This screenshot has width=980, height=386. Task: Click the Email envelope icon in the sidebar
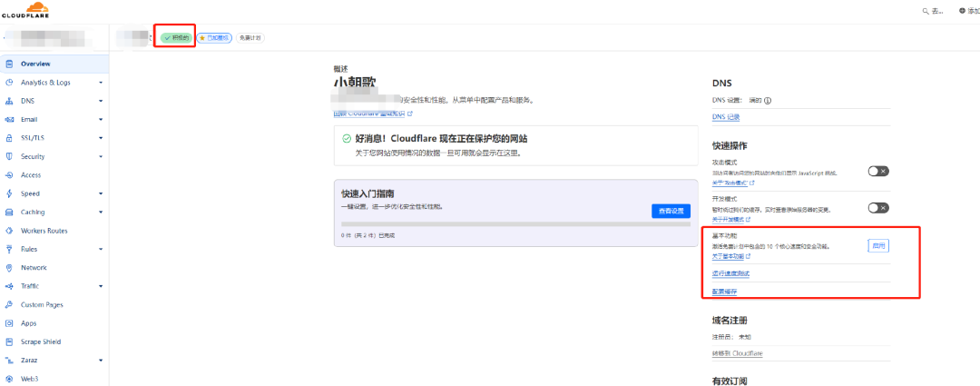[9, 120]
